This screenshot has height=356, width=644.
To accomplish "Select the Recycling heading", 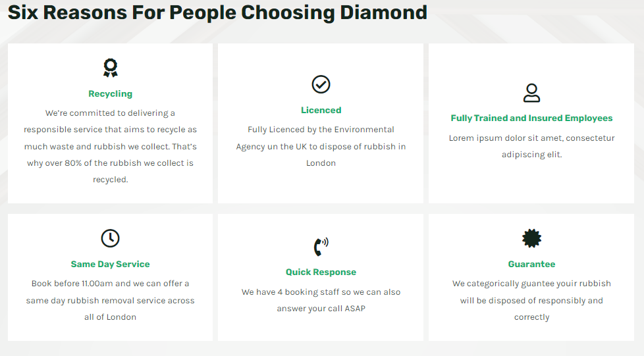I will [x=110, y=93].
